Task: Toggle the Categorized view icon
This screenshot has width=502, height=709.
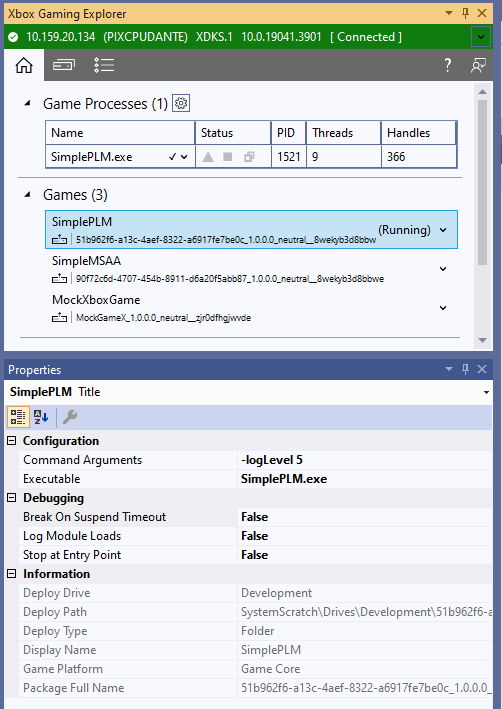Action: pos(18,417)
